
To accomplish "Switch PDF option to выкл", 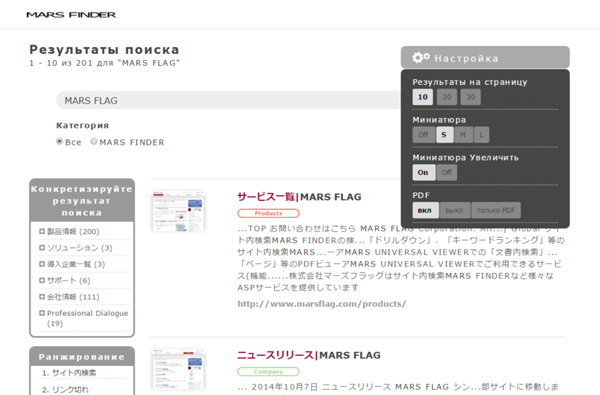I will pyautogui.click(x=455, y=210).
